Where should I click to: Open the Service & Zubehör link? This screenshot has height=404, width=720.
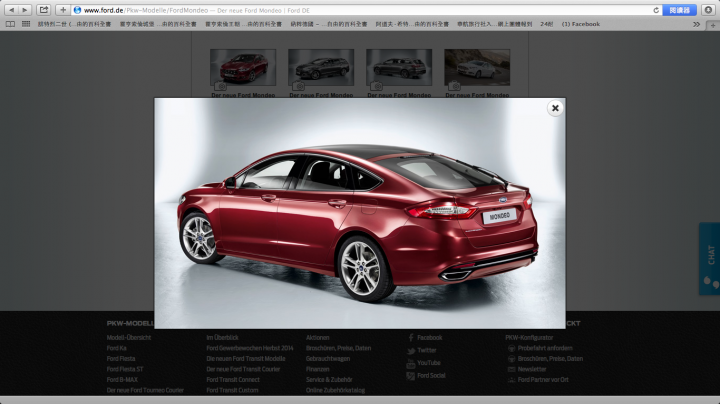click(x=329, y=380)
